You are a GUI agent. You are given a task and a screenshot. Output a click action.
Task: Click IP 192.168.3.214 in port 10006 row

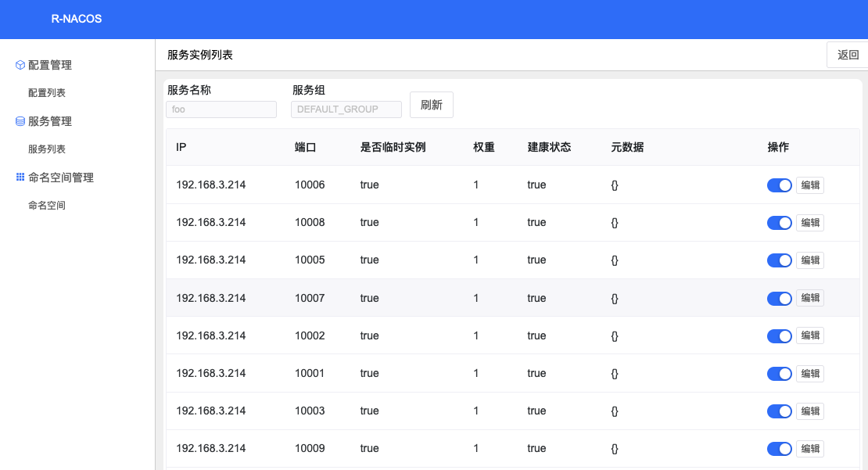[211, 185]
